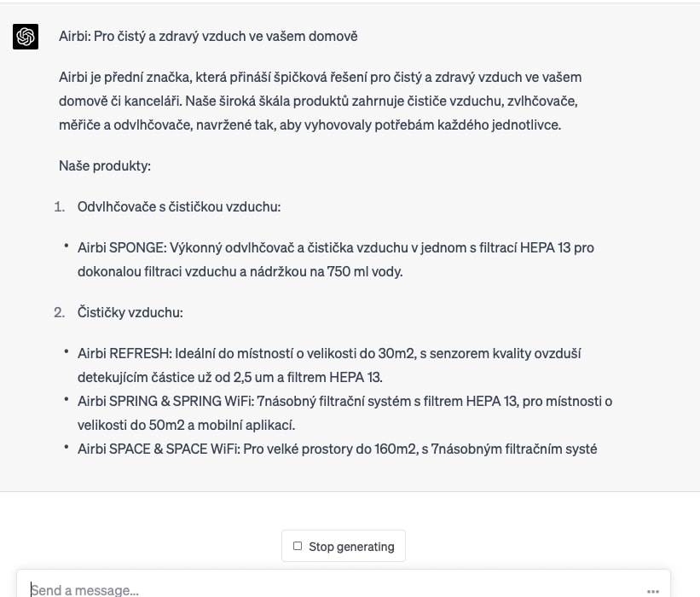Click the list number "1." marker
The image size is (700, 597).
tap(59, 206)
